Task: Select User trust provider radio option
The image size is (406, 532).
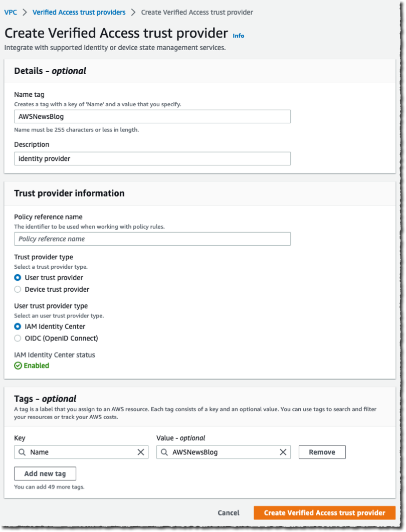Action: 18,278
